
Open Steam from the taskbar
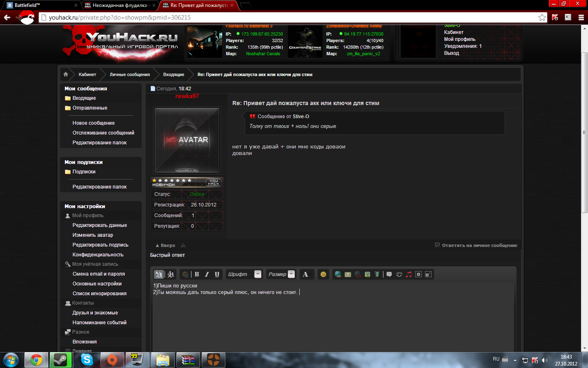point(61,360)
